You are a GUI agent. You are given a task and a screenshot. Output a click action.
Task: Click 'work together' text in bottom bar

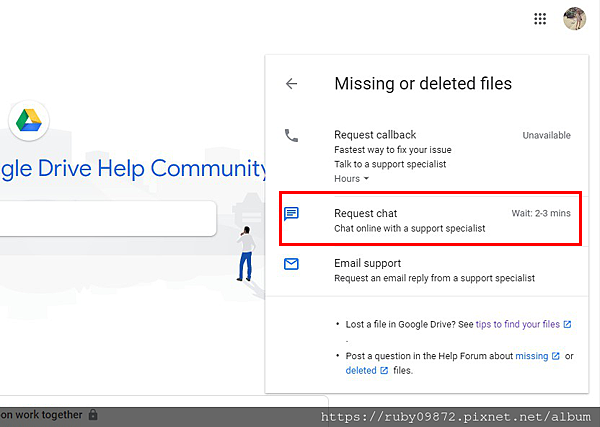click(x=49, y=415)
